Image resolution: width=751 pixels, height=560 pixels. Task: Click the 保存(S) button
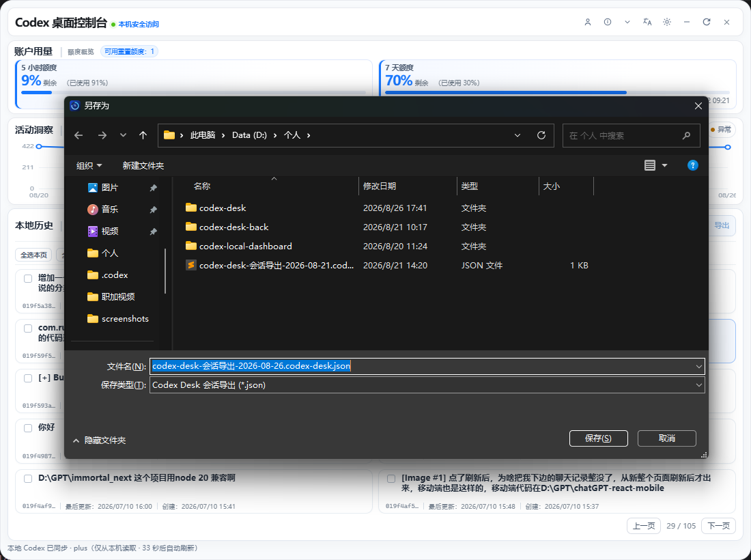(x=598, y=438)
